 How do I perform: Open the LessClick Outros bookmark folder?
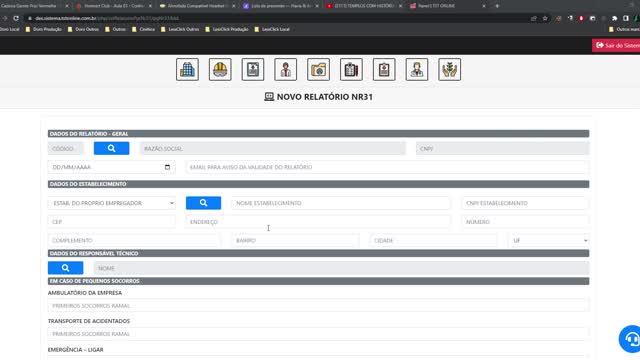pyautogui.click(x=180, y=29)
